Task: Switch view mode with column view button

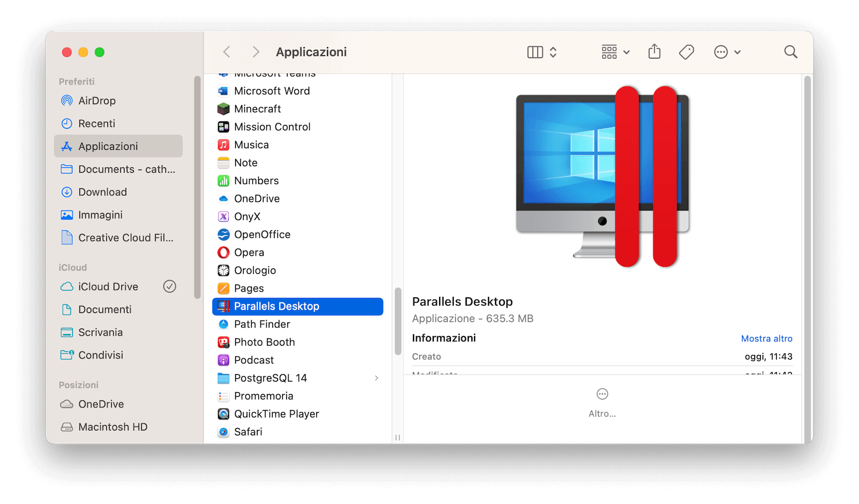Action: point(535,52)
